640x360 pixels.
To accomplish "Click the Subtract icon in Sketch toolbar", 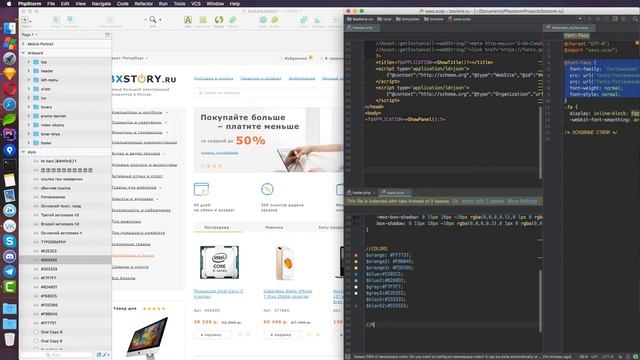I will click(318, 20).
